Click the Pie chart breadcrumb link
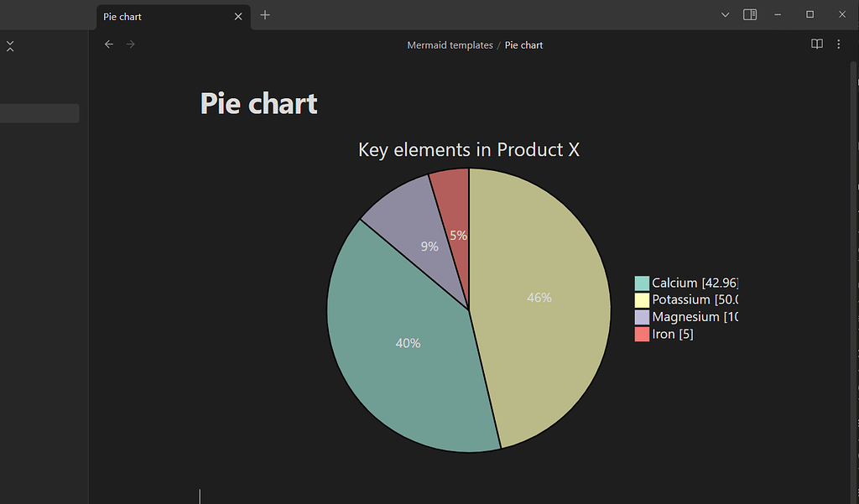Viewport: 859px width, 504px height. (x=523, y=44)
